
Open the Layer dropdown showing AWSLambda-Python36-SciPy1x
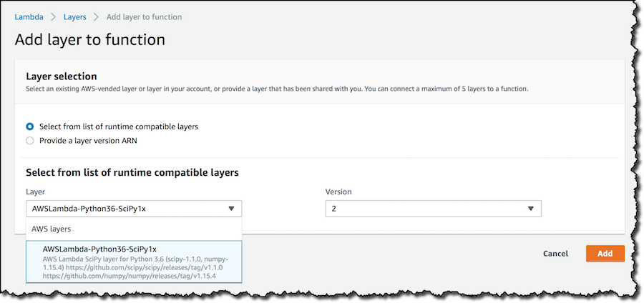134,209
